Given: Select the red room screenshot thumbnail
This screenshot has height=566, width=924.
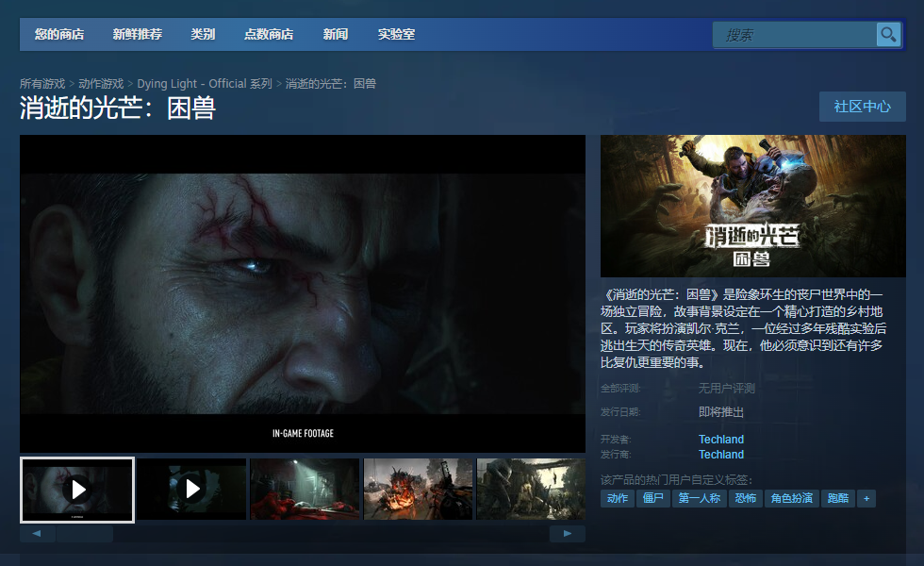Looking at the screenshot, I should pos(305,489).
